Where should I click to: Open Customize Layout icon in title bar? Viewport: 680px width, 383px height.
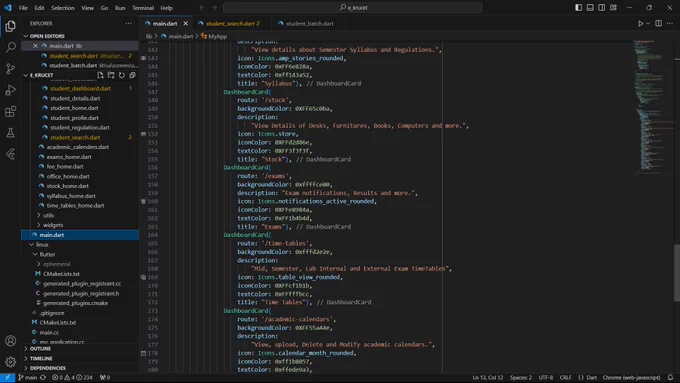click(613, 7)
